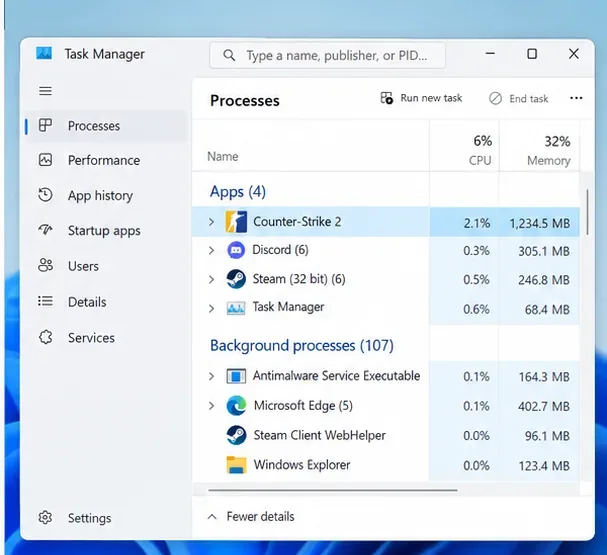This screenshot has height=555, width=607.
Task: Switch to the Performance page
Action: (x=106, y=160)
